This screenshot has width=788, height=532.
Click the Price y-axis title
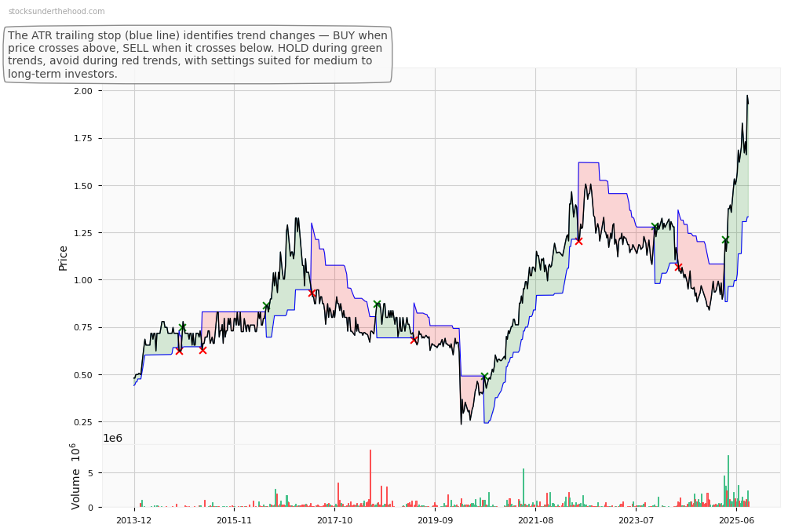coord(63,258)
